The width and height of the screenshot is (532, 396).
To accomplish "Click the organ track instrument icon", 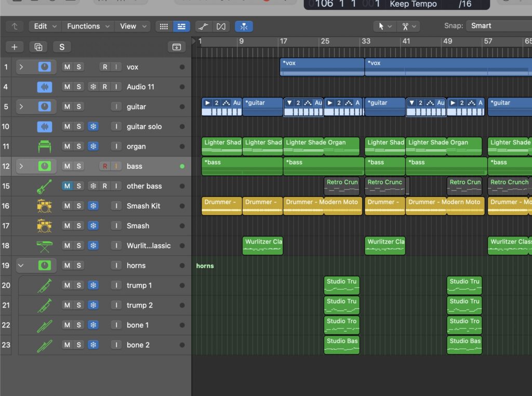I will 45,147.
